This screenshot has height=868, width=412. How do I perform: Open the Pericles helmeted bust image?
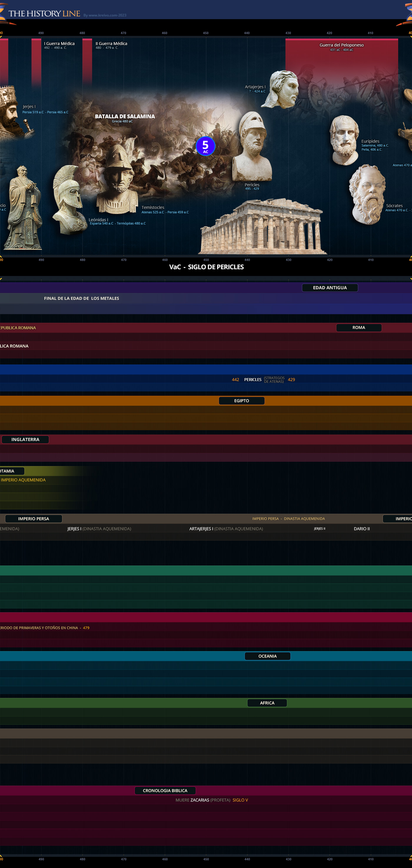252,147
